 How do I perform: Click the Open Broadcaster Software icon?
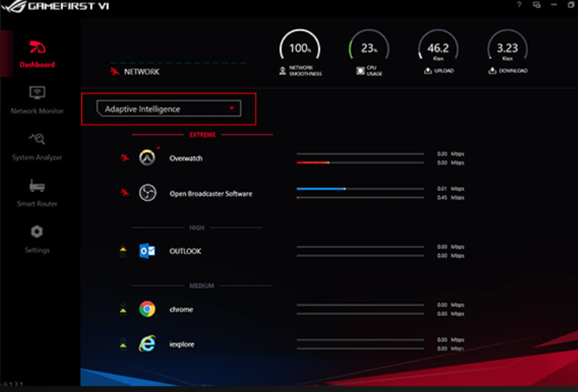pos(147,193)
